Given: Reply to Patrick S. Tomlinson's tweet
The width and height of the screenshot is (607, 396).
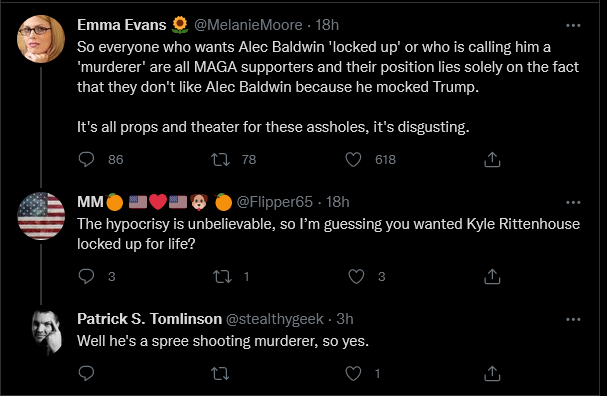Looking at the screenshot, I should 86,373.
